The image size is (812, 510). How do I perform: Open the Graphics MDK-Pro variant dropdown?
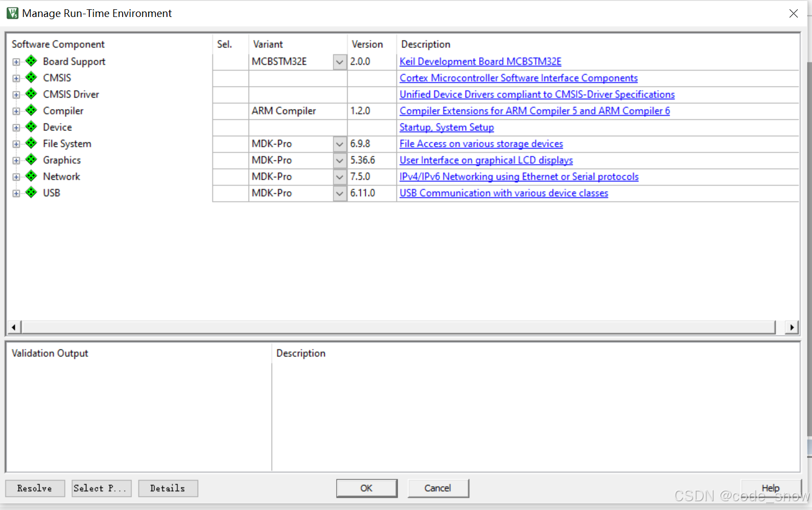[339, 161]
